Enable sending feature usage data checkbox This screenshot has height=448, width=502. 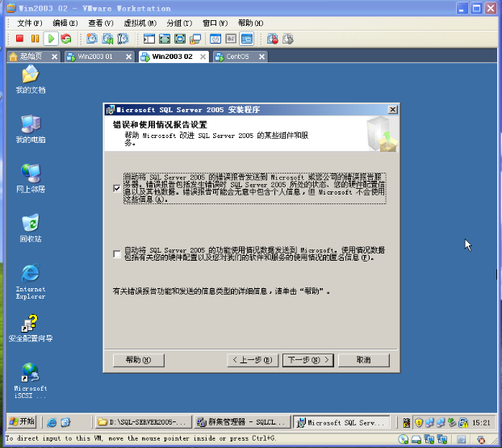[117, 254]
